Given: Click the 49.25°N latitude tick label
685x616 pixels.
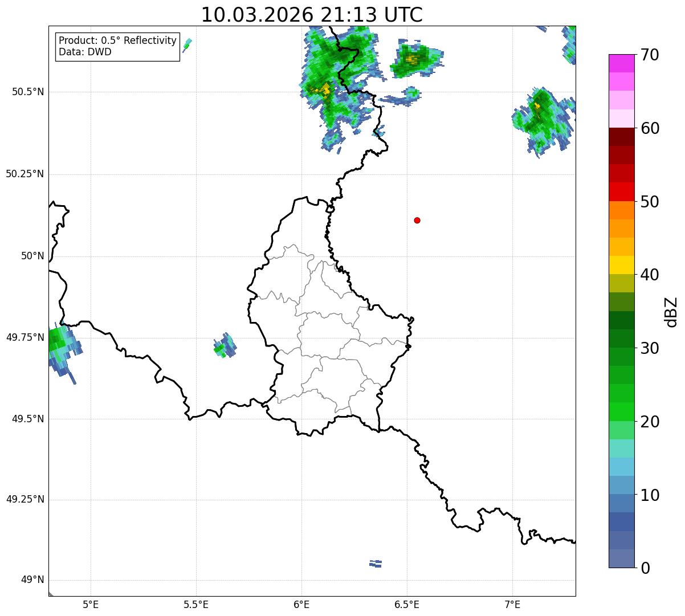Looking at the screenshot, I should tap(25, 499).
